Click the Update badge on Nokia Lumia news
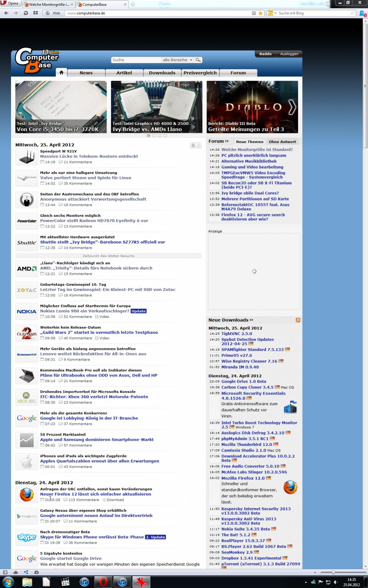Image resolution: width=368 pixels, height=588 pixels. [138, 311]
